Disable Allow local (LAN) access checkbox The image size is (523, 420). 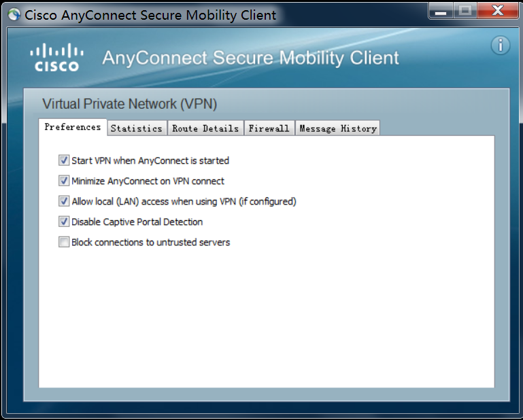[x=64, y=201]
